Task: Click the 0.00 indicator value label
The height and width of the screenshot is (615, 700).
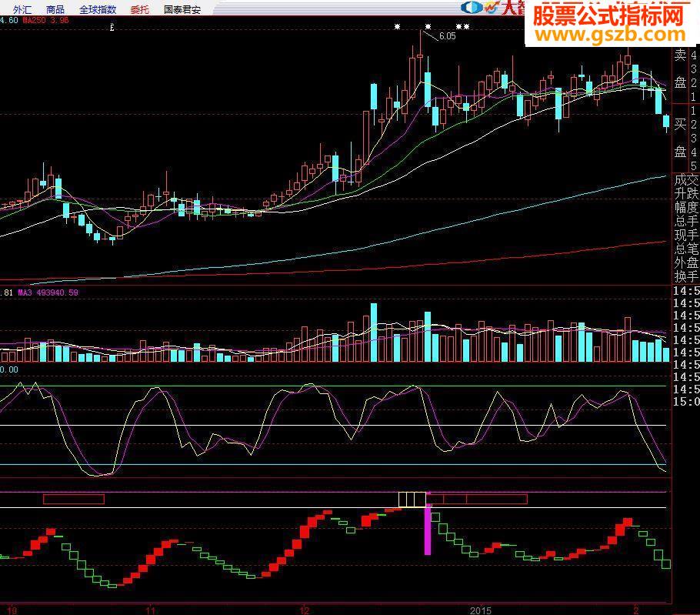Action: pyautogui.click(x=9, y=369)
